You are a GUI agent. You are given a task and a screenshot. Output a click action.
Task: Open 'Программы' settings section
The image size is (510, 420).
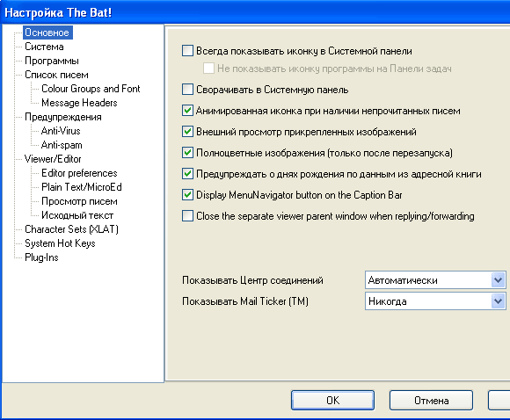coord(52,61)
